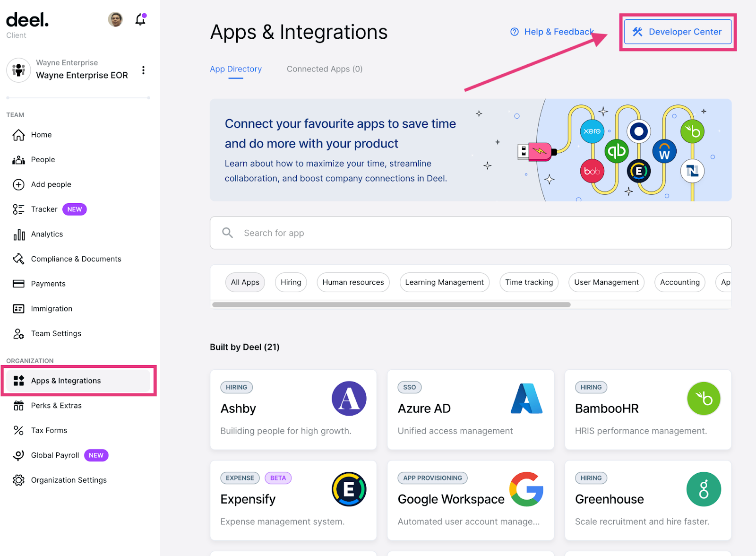
Task: Open People from the Team menu
Action: click(43, 160)
